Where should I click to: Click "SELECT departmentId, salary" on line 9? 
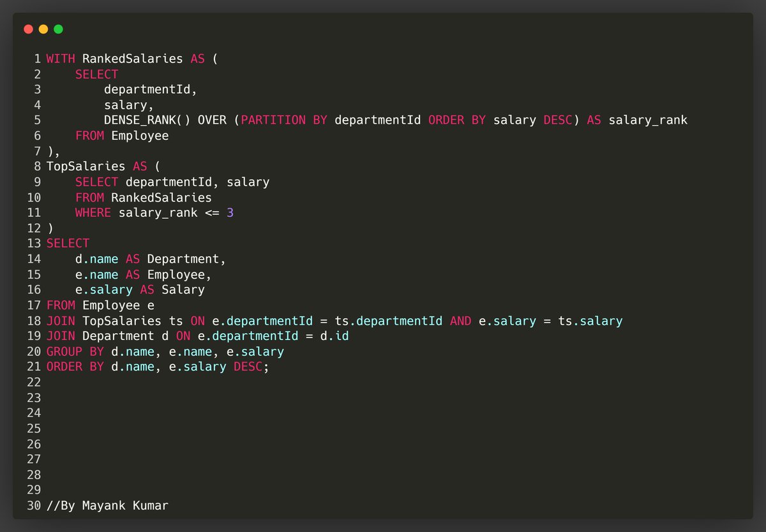click(172, 182)
